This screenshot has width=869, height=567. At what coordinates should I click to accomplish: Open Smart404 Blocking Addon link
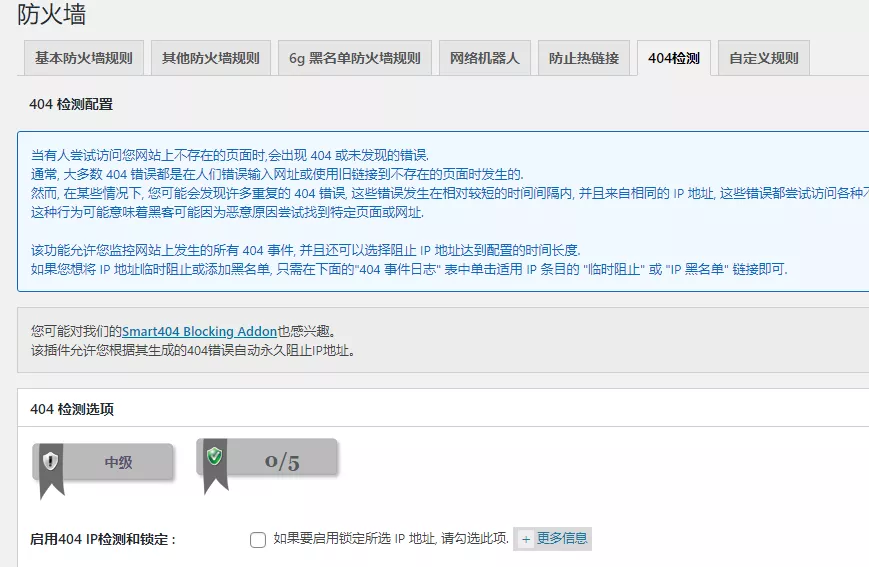[200, 331]
